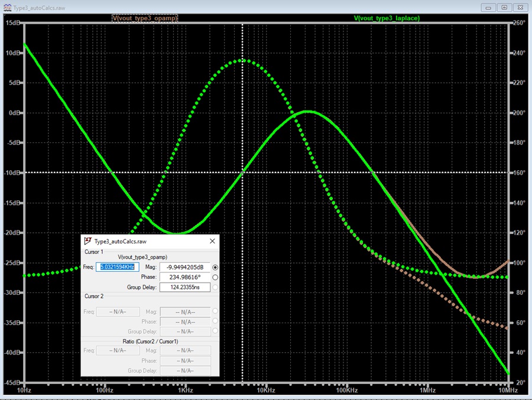Click the V(vout_type3_opamp) trace label
This screenshot has width=532, height=400.
tap(145, 18)
